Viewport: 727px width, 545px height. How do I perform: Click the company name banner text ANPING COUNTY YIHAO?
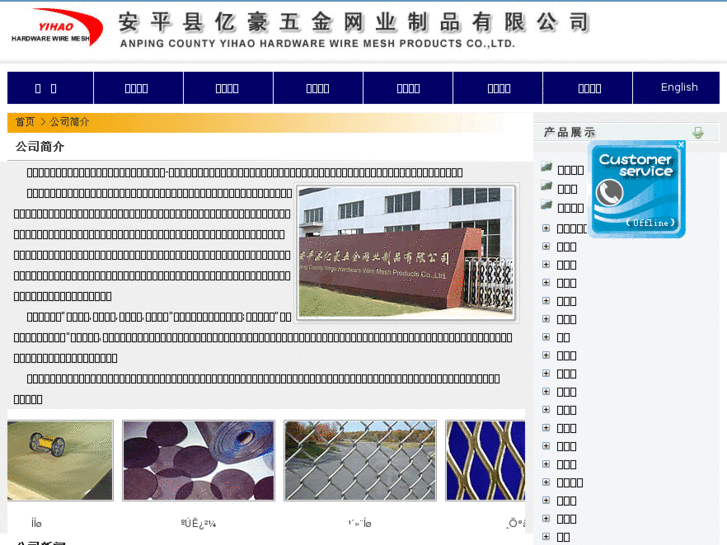click(x=317, y=44)
